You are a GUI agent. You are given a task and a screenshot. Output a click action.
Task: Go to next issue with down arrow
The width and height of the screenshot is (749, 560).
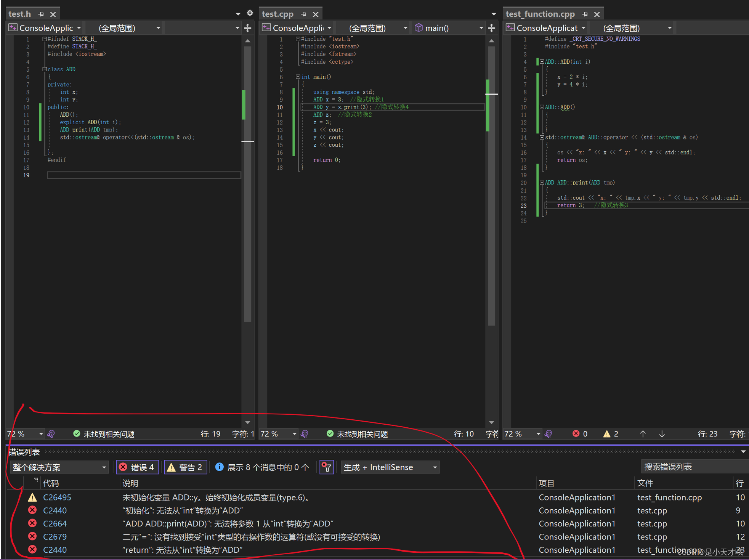[662, 434]
